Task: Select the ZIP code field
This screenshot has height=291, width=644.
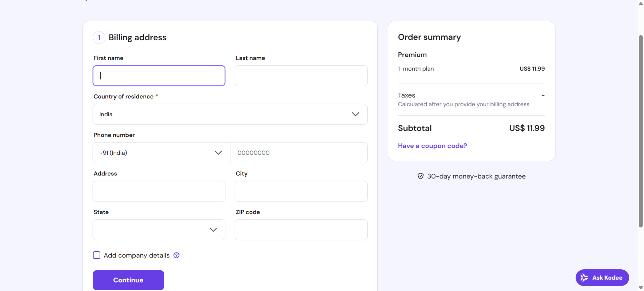Action: 301,230
